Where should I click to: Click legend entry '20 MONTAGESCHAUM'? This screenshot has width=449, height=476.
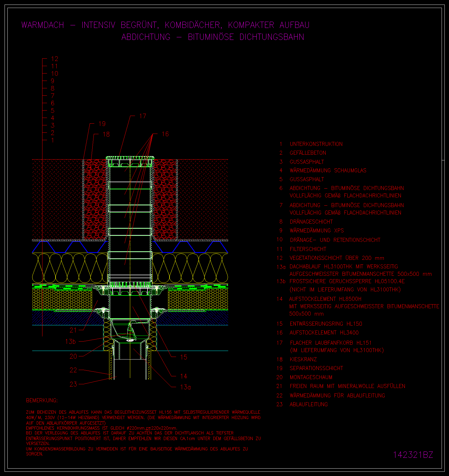tap(305, 377)
